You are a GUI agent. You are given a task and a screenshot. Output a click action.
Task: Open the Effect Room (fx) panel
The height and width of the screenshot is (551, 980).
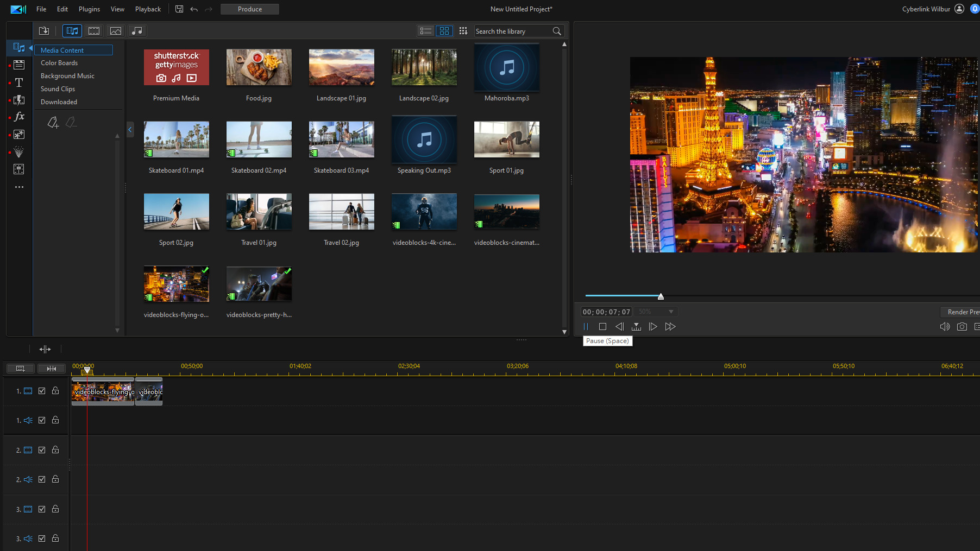[x=19, y=117]
